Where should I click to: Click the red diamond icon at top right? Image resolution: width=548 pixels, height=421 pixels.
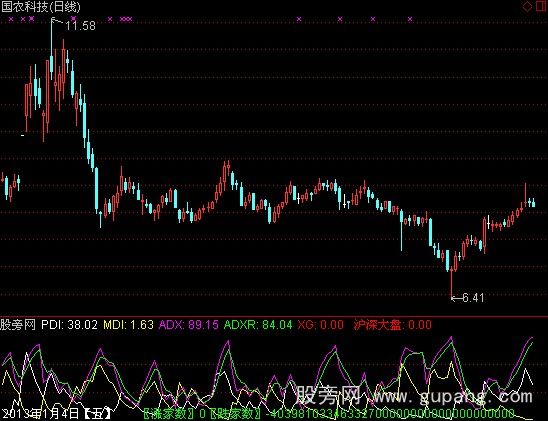click(x=527, y=6)
